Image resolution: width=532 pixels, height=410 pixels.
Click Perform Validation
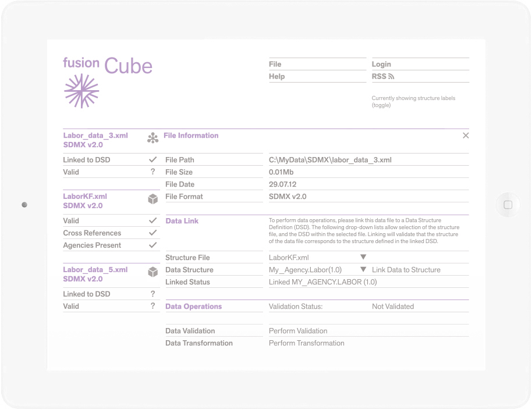coord(298,331)
